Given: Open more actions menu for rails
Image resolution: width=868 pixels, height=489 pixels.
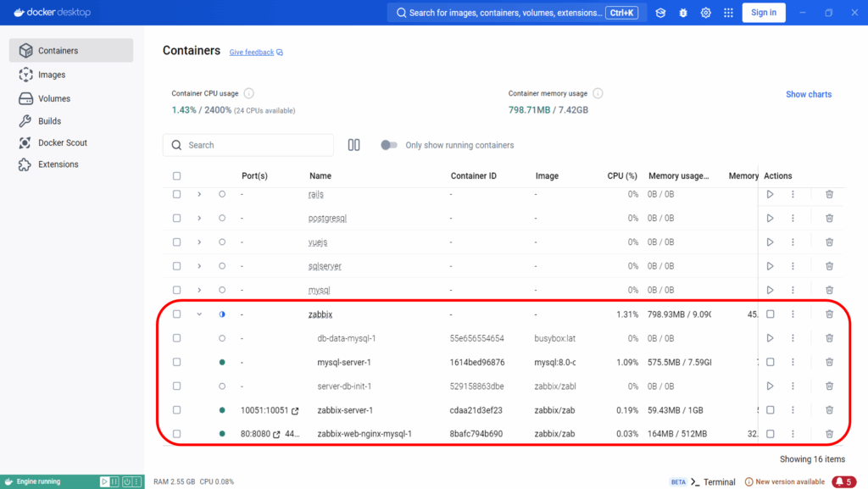Looking at the screenshot, I should click(x=793, y=194).
